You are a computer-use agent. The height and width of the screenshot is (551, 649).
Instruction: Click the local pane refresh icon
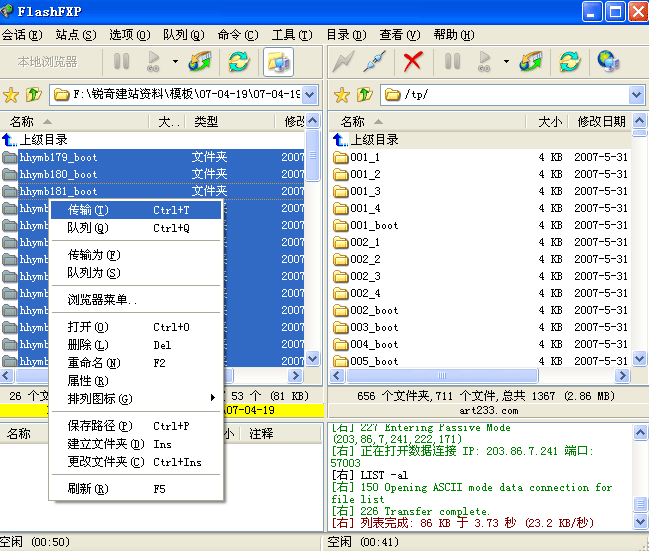239,61
